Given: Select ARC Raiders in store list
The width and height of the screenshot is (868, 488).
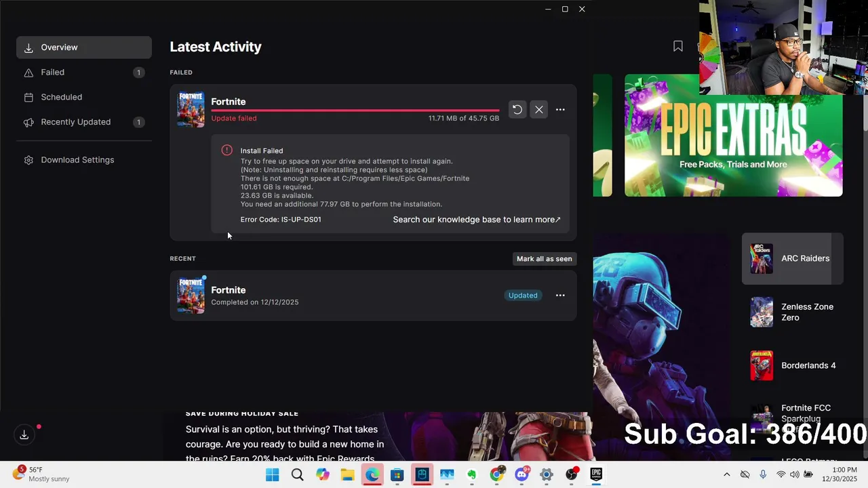Looking at the screenshot, I should click(x=792, y=258).
